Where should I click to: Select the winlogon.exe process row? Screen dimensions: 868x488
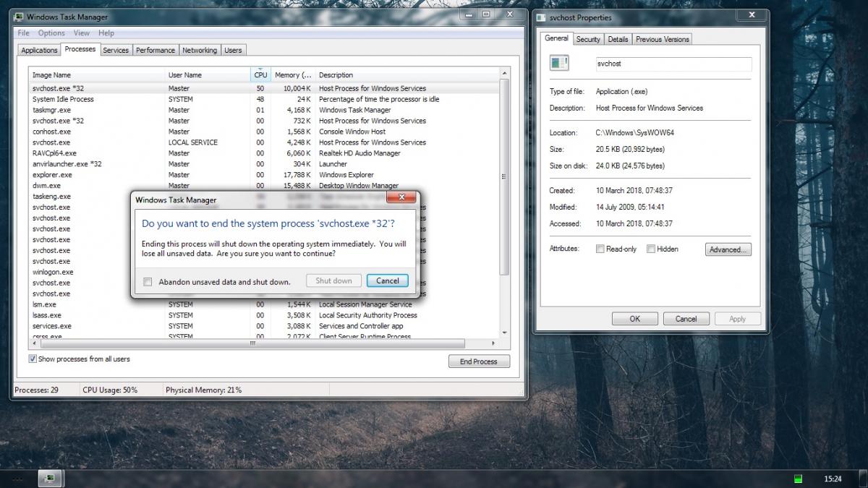click(80, 272)
